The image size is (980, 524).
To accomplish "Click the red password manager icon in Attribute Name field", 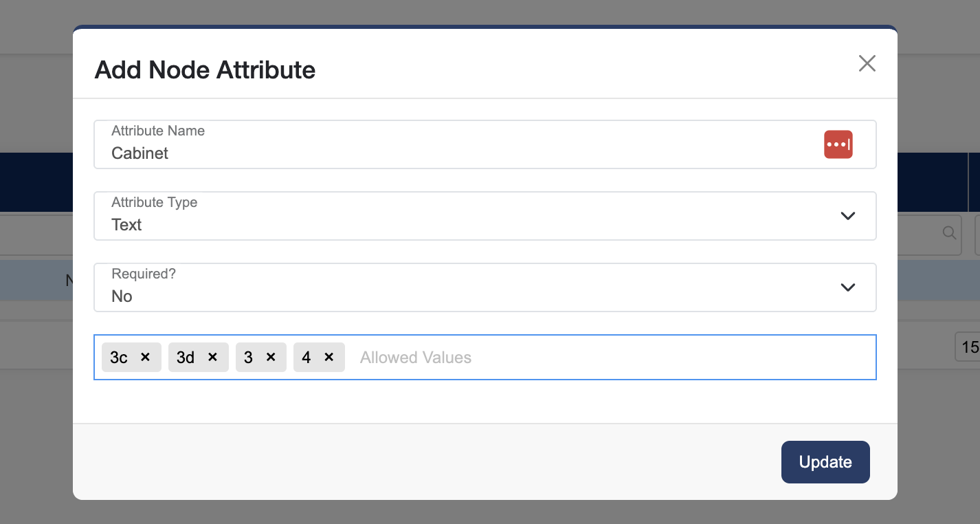I will coord(838,144).
